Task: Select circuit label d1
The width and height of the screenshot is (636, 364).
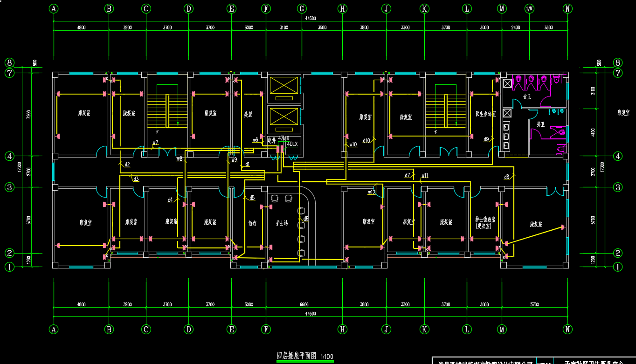Action: coord(248,165)
